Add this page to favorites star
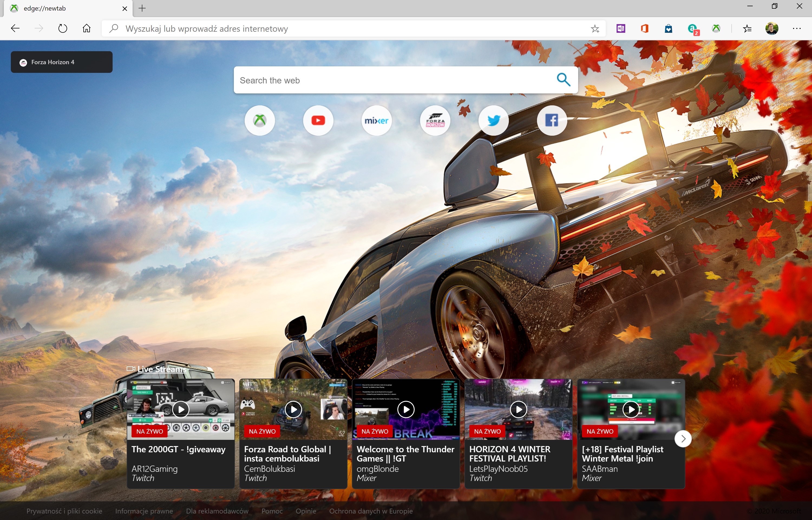Screen dimensions: 812x520 pyautogui.click(x=595, y=29)
